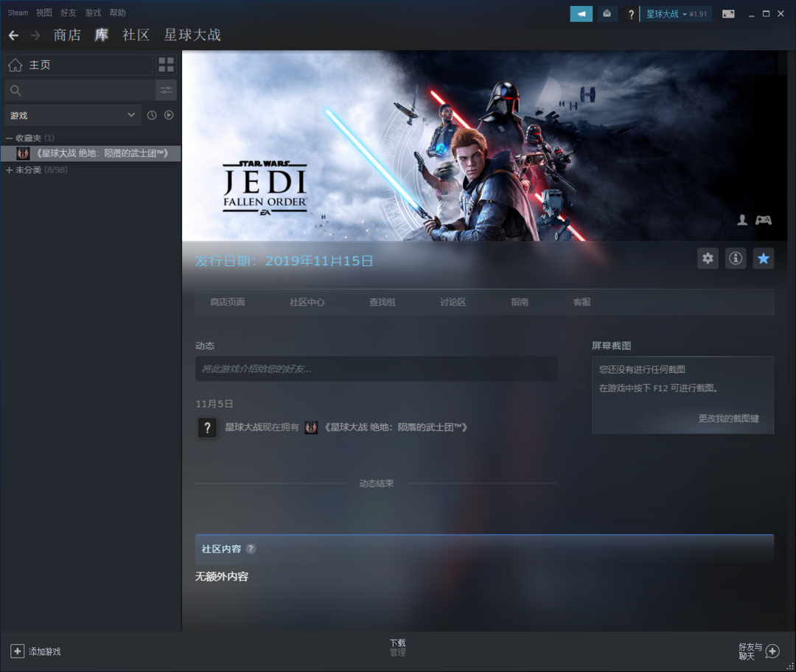Click the 更改我的截图键 link
796x672 pixels.
point(728,419)
